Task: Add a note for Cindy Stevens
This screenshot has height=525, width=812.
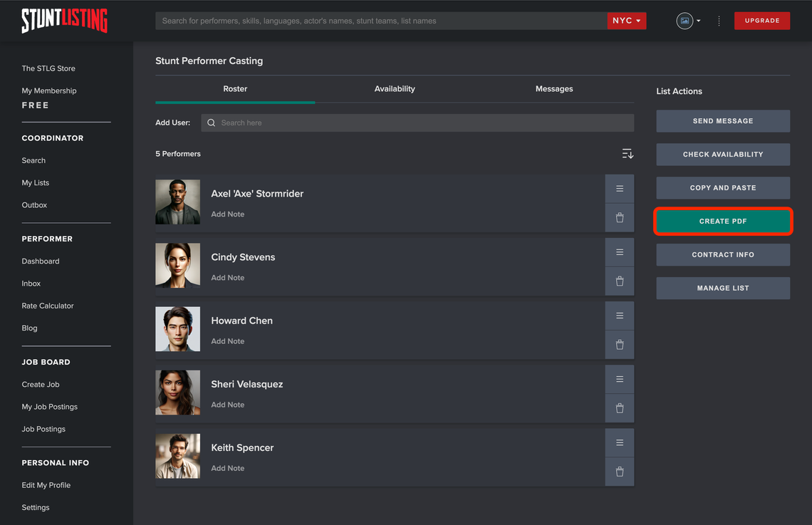Action: click(228, 278)
